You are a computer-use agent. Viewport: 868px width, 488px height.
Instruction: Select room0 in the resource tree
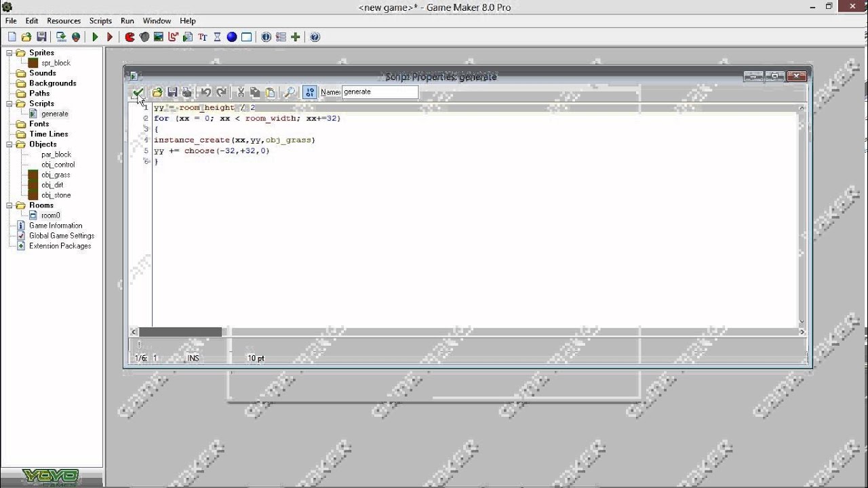[x=50, y=216]
